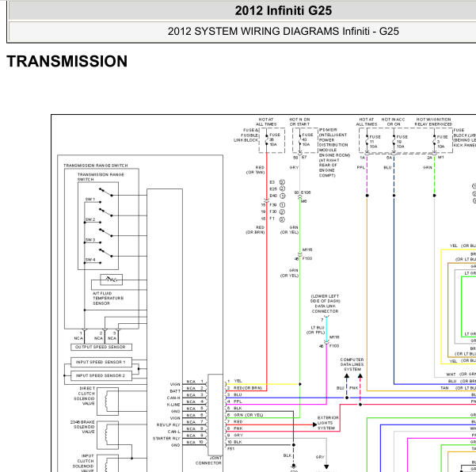Click the 'EXTERIOR LIGHTS SYSTEM' label
The height and width of the screenshot is (472, 476).
328,423
